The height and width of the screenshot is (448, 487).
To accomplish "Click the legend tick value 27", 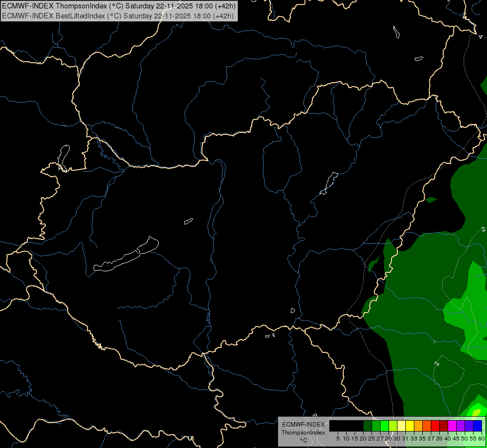I will click(x=380, y=439).
